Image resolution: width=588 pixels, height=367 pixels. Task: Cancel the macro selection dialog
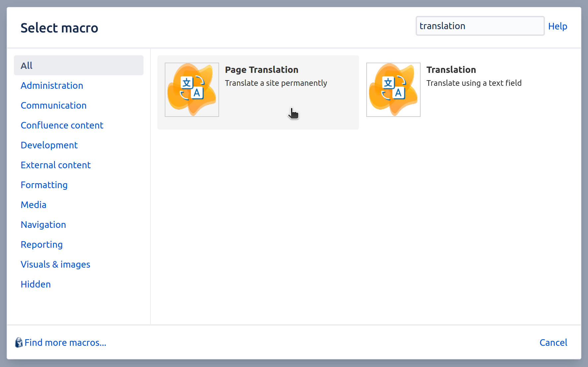pyautogui.click(x=553, y=342)
